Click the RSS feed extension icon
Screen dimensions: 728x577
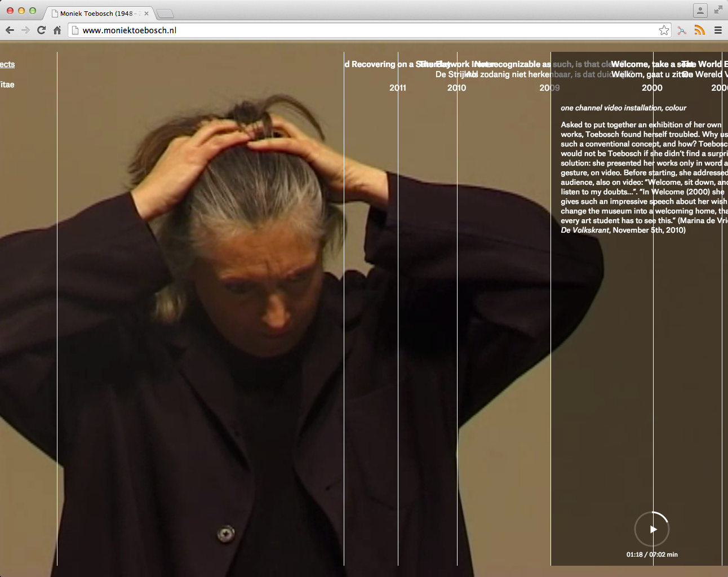tap(699, 30)
